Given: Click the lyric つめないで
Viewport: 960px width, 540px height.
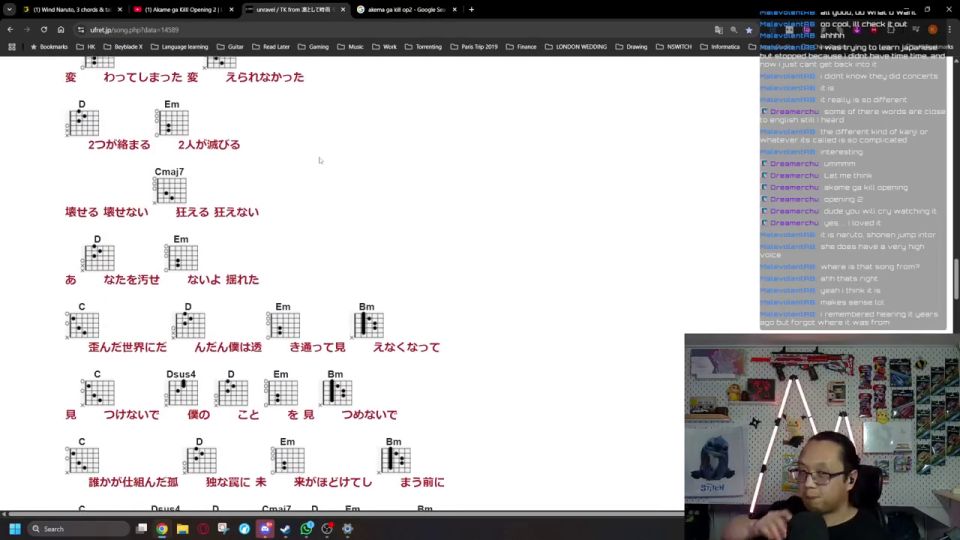Looking at the screenshot, I should [x=369, y=414].
